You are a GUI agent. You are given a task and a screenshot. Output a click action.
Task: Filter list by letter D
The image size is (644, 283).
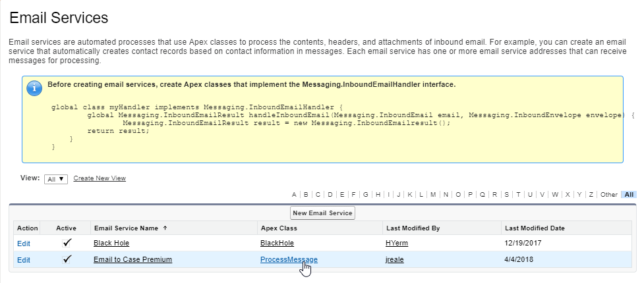tap(330, 195)
